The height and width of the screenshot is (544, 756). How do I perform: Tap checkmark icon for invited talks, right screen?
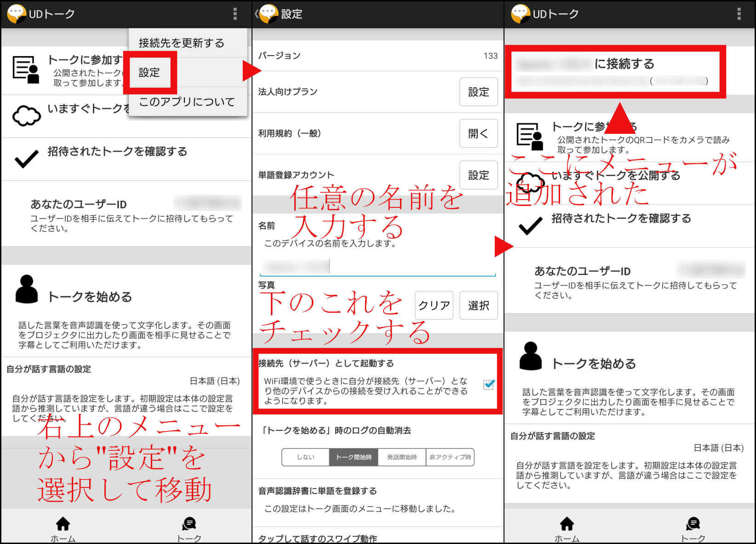pyautogui.click(x=530, y=225)
